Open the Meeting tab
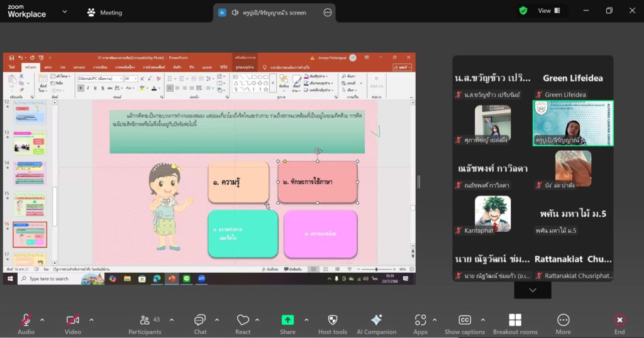The height and width of the screenshot is (338, 644). [105, 13]
